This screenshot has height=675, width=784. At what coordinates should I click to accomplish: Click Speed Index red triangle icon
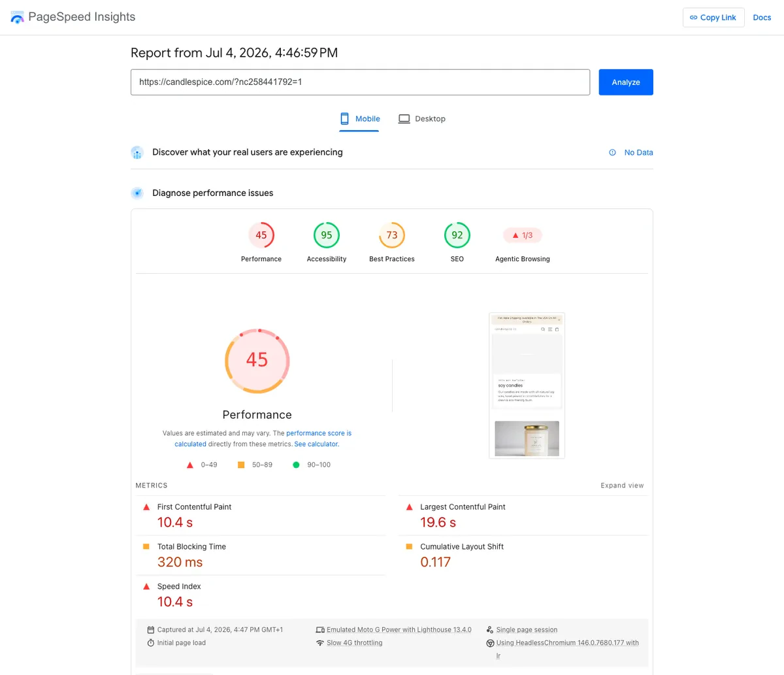[146, 587]
